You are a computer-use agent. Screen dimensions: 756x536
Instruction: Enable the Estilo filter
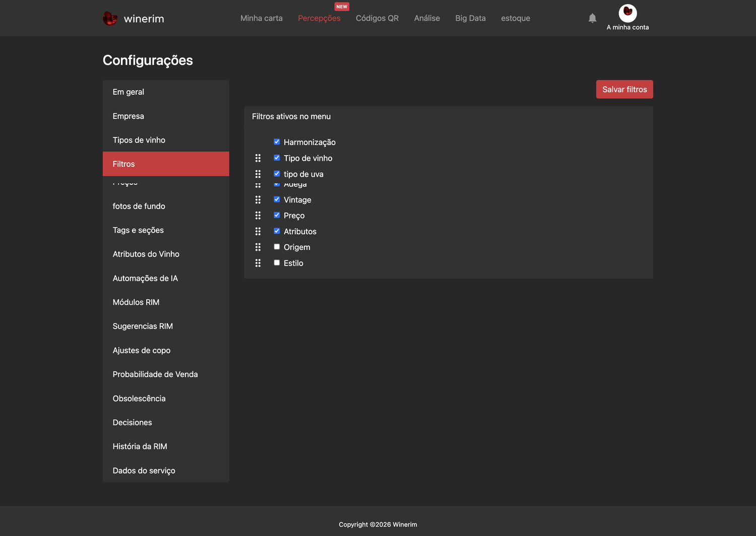click(x=277, y=262)
